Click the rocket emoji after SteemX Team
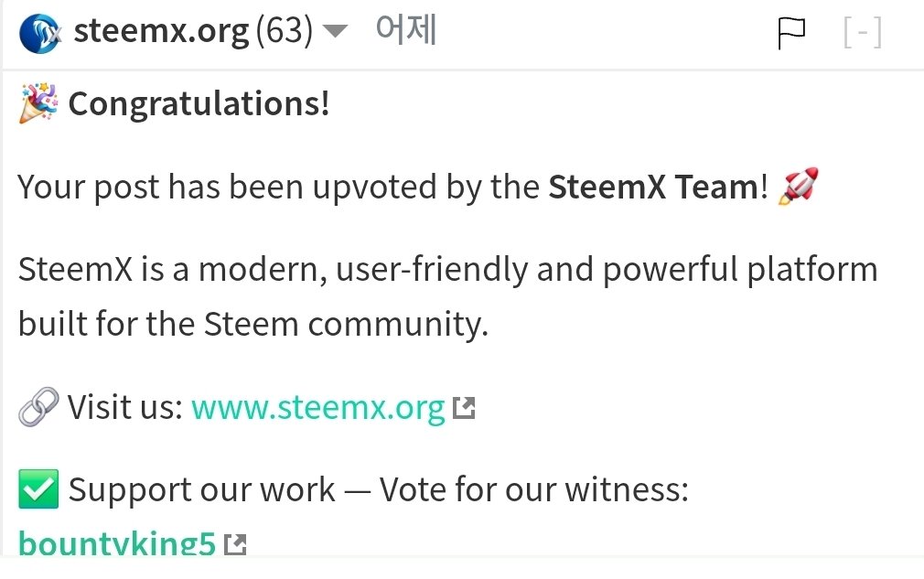The height and width of the screenshot is (579, 924). [x=796, y=188]
